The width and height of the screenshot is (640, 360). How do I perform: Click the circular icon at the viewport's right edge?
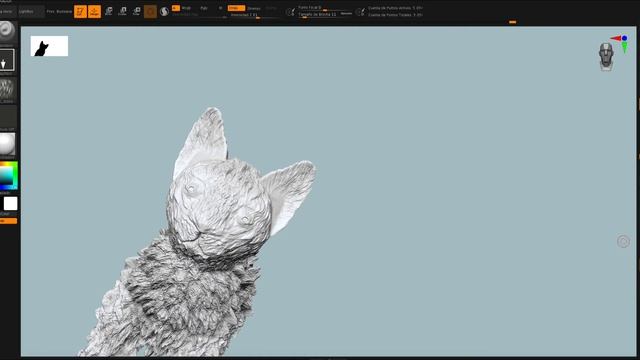[623, 242]
